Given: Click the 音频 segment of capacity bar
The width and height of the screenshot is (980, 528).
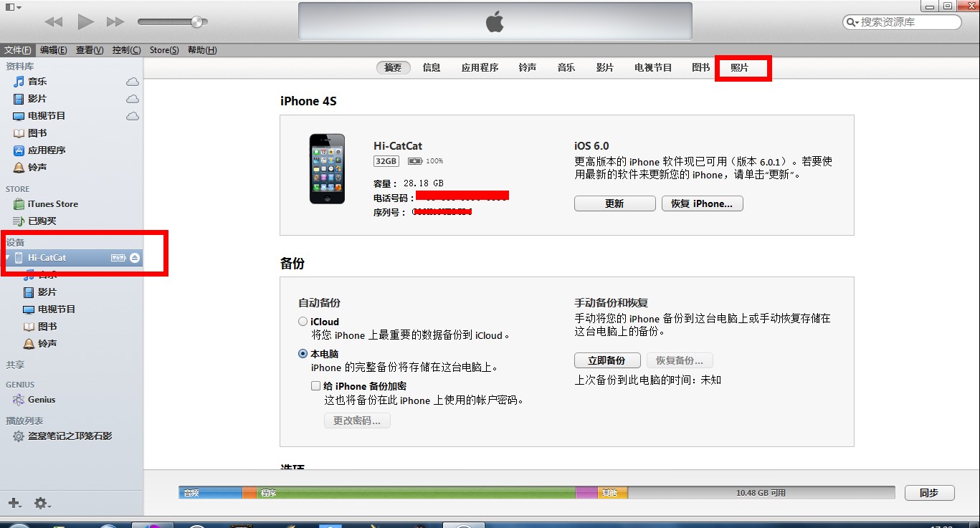Looking at the screenshot, I should point(211,493).
